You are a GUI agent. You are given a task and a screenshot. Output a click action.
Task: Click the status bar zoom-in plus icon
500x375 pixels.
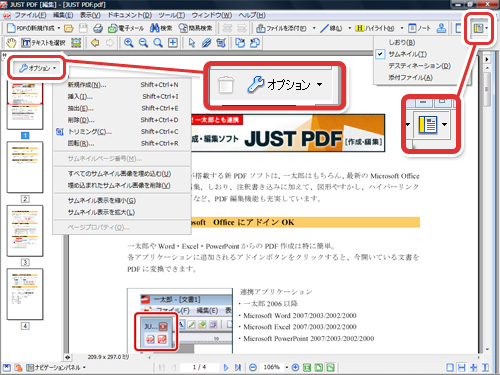coord(295,367)
